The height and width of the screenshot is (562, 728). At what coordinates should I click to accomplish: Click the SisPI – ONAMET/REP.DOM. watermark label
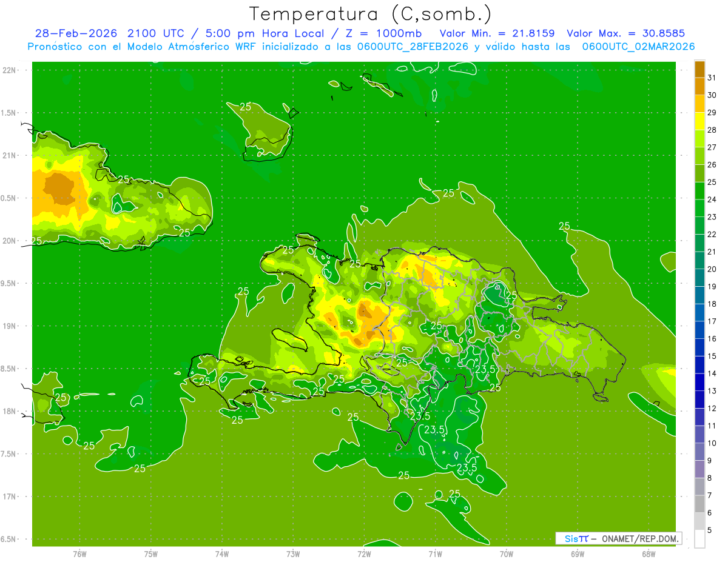click(618, 538)
